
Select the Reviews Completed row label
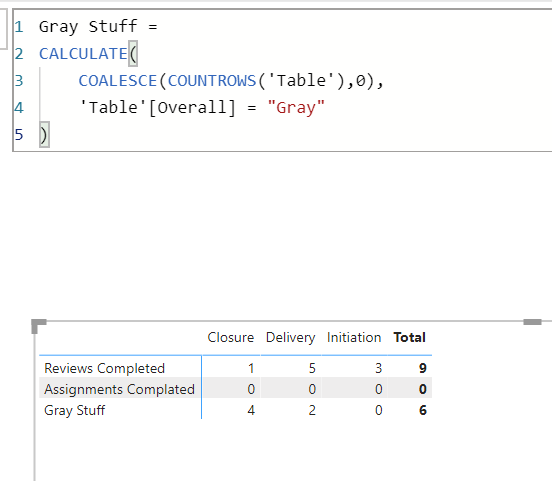(x=104, y=368)
